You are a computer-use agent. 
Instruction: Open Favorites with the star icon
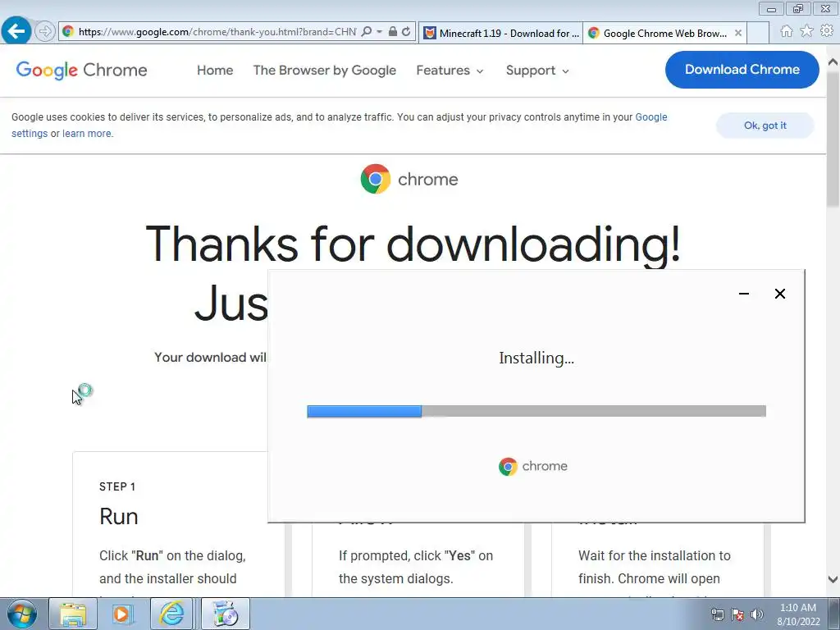[x=806, y=31]
